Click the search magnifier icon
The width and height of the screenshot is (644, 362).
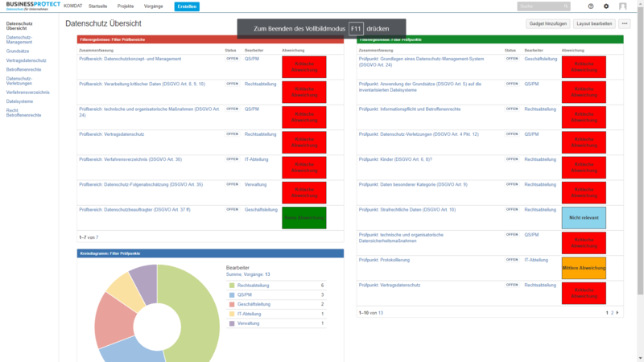coord(566,6)
